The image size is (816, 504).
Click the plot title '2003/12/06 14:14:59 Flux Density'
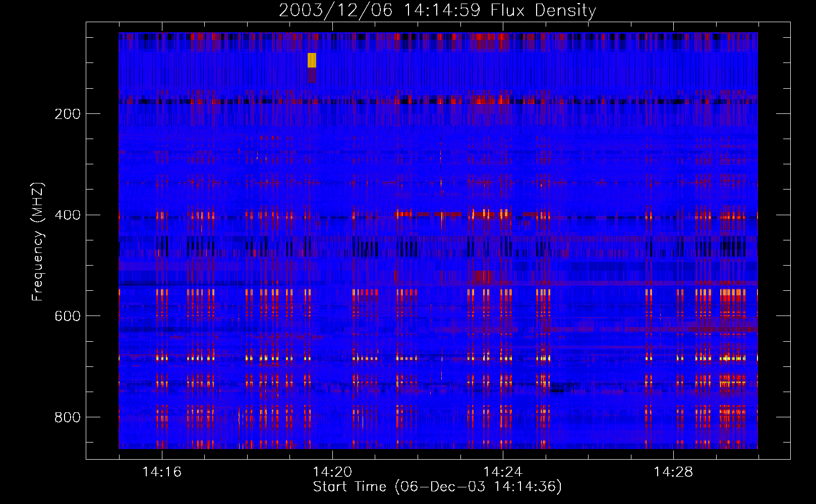(437, 11)
